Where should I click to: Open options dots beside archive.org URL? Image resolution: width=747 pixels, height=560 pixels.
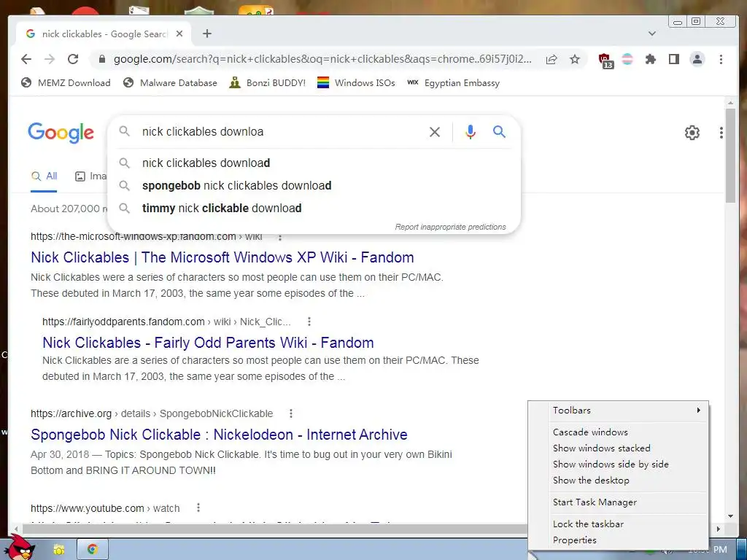click(291, 413)
